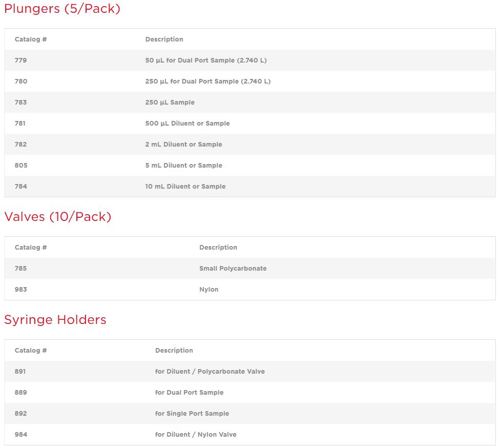The image size is (500, 448).
Task: Click the Nylon description text
Action: pyautogui.click(x=209, y=290)
